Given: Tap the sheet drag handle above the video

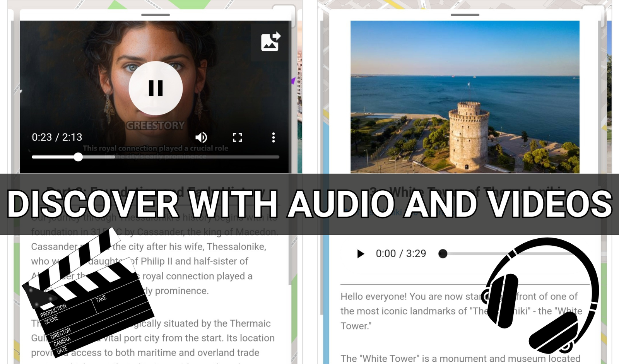Looking at the screenshot, I should [156, 15].
